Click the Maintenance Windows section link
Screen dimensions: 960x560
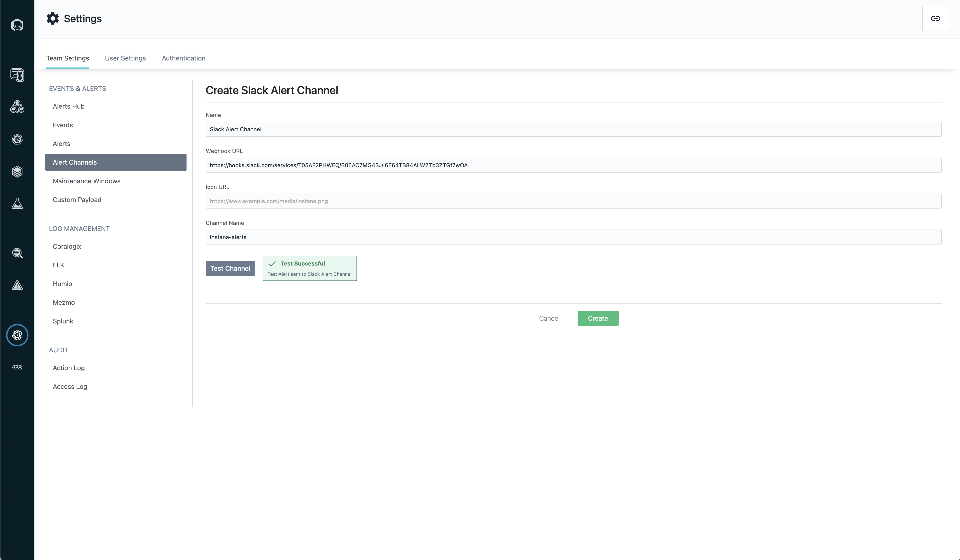click(87, 181)
